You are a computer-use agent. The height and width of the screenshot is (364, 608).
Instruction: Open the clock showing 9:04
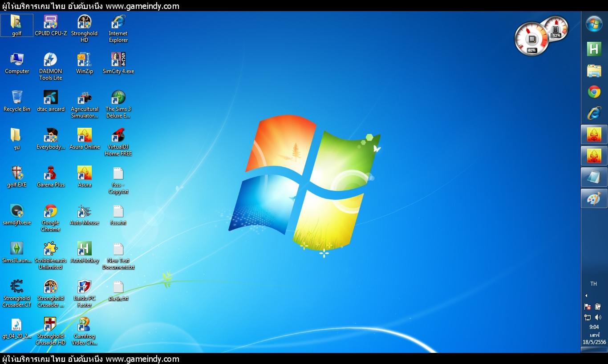coord(594,335)
